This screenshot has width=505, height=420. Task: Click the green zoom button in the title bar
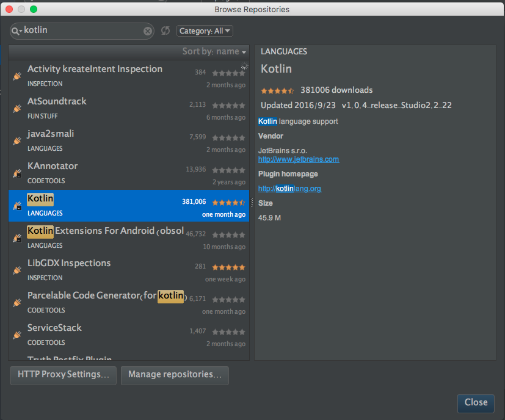[34, 9]
